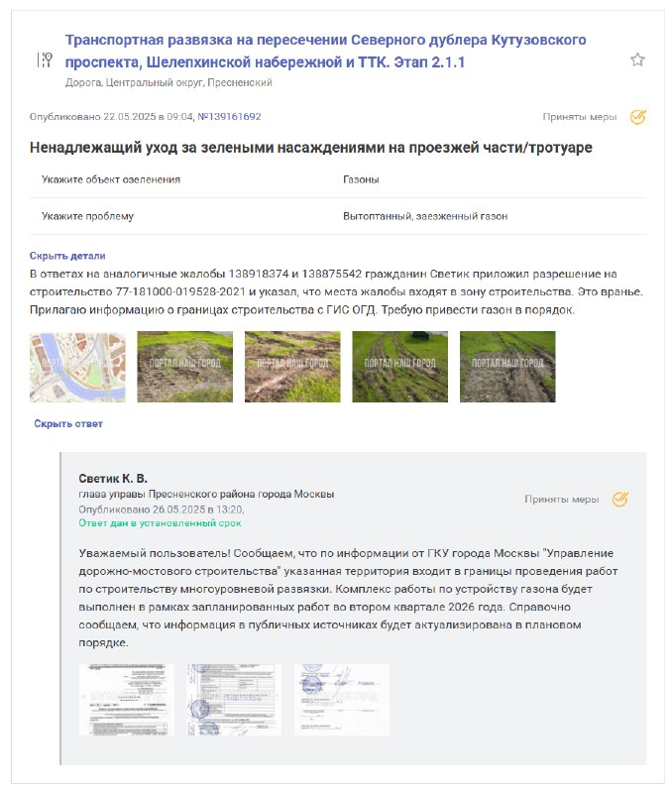
Task: Collapse details via 'Скрыть детали'
Action: click(x=67, y=256)
